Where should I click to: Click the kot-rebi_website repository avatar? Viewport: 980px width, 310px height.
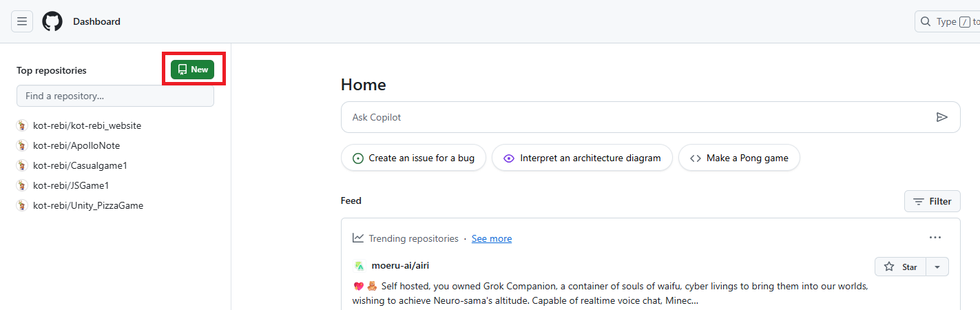click(22, 125)
